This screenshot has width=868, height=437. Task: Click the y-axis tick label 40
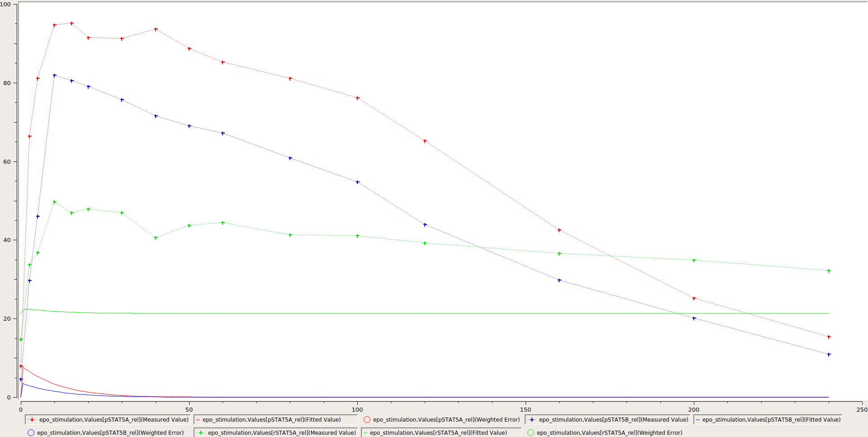pyautogui.click(x=7, y=240)
